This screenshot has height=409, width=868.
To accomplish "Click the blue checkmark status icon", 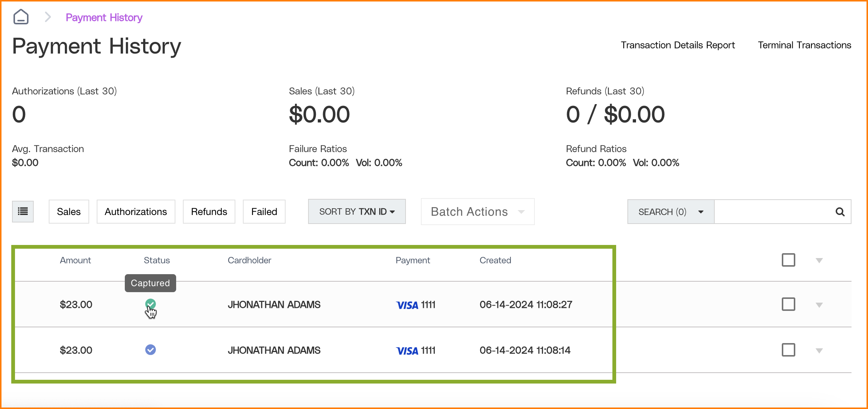I will [x=150, y=350].
